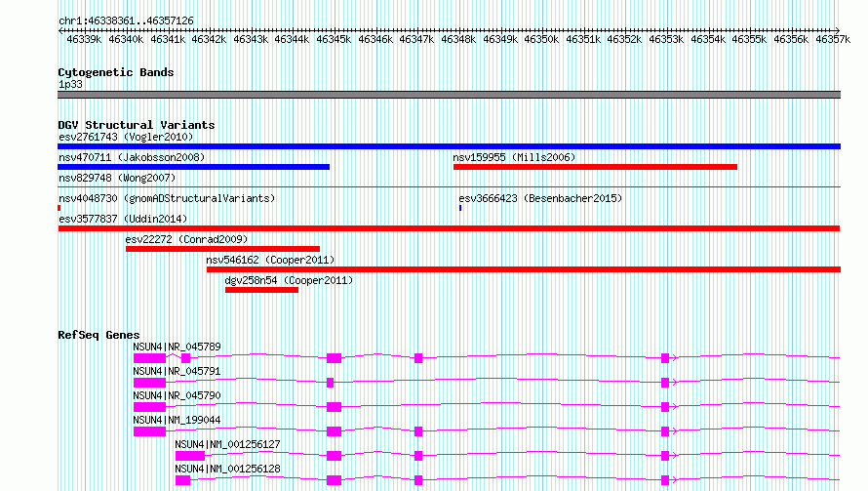Viewport: 868px width, 491px height.
Task: Click the 1p33 cytogenetic band bar
Action: [x=449, y=95]
